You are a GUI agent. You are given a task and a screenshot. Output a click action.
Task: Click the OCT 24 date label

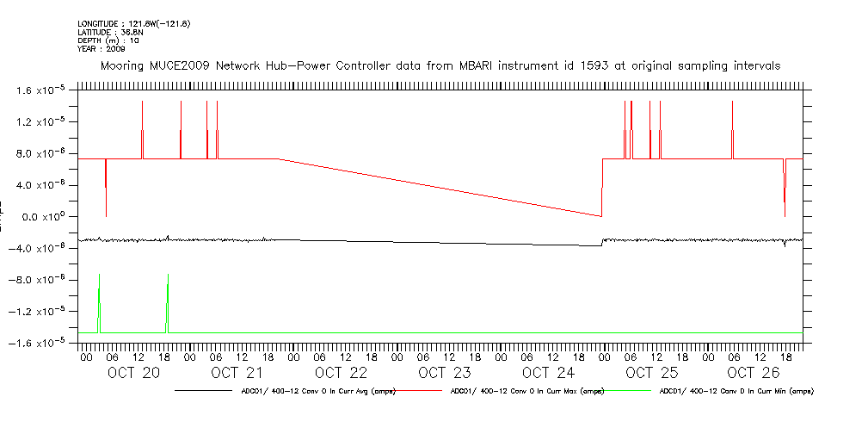(548, 373)
